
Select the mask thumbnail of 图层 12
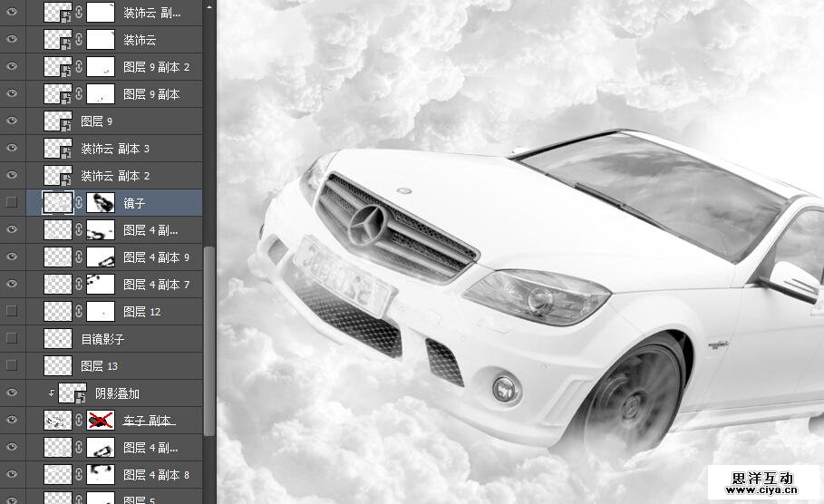pos(101,312)
